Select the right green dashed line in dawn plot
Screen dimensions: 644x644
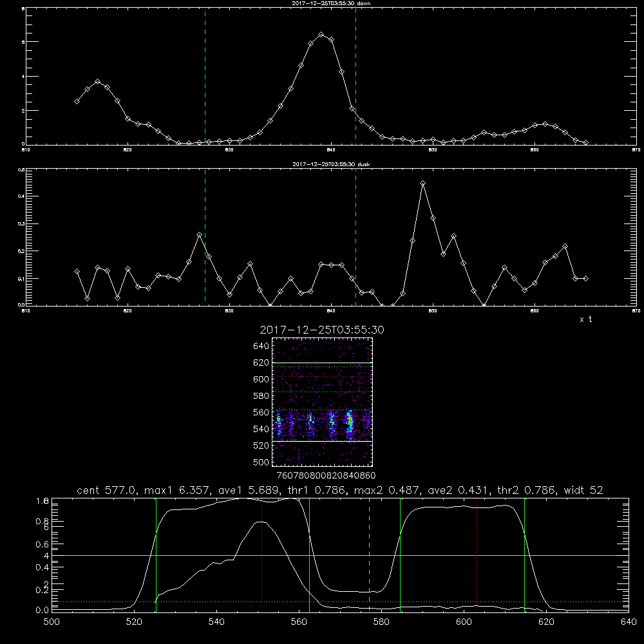point(355,77)
